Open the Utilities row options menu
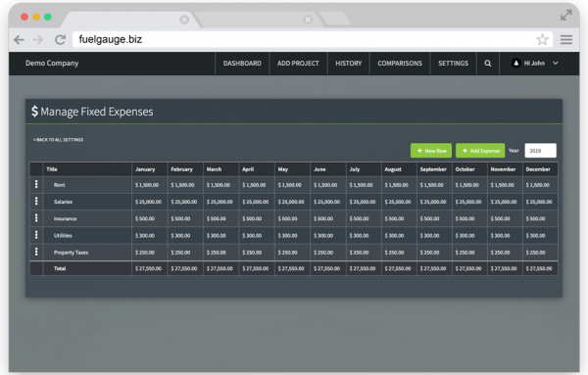Screen dimensions: 588x375 click(36, 235)
